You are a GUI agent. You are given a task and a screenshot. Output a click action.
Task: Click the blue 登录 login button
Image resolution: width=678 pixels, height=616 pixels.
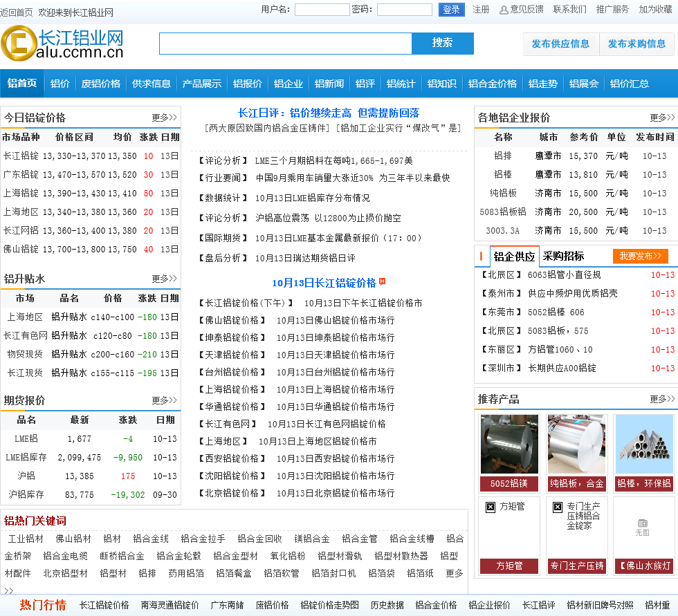tap(451, 10)
